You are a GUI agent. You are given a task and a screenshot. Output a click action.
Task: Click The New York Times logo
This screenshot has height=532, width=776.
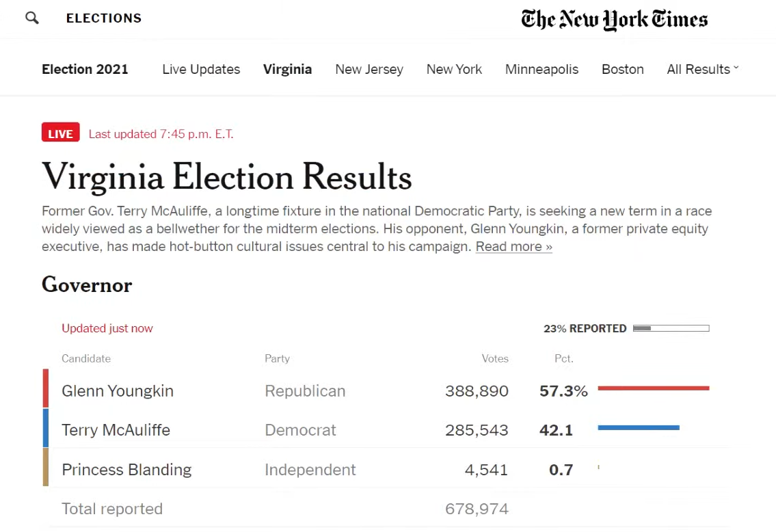[x=614, y=20]
